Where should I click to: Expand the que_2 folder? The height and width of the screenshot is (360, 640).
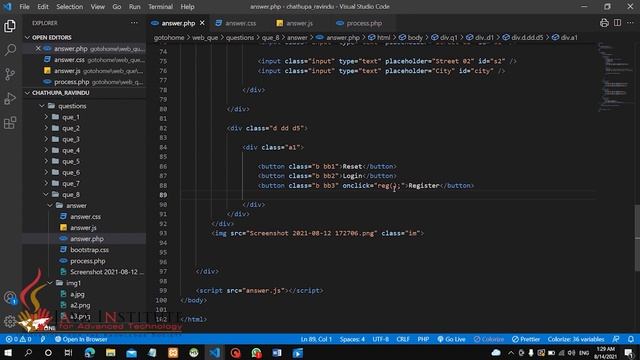click(x=71, y=128)
